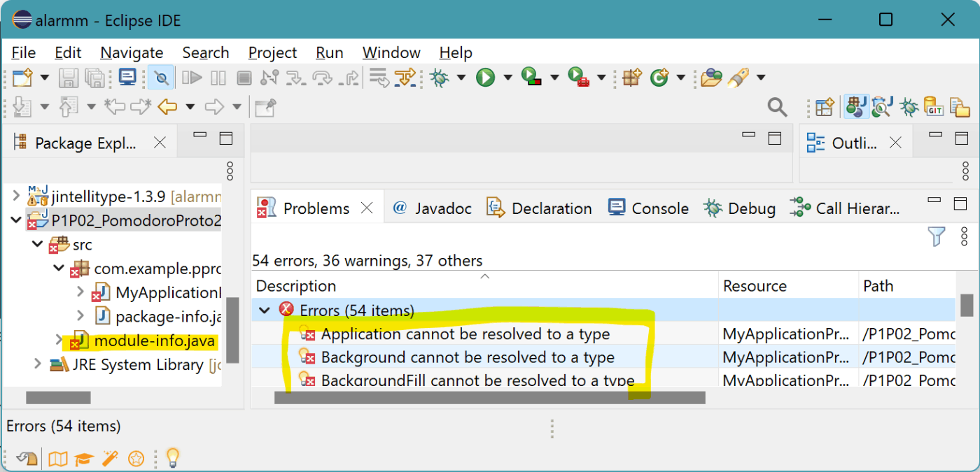
Task: Collapse the P1P02_PomodoroProto2 project node
Action: [15, 221]
